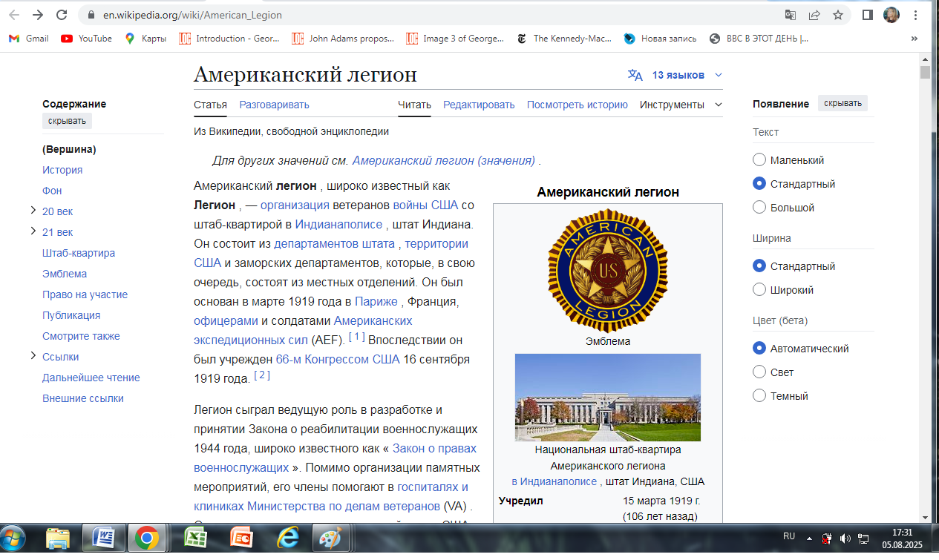Select Стандартный under Текст
Screen dimensions: 939x560
(x=759, y=184)
